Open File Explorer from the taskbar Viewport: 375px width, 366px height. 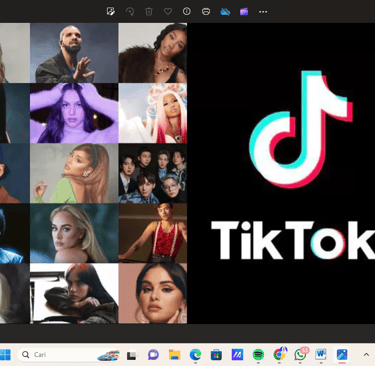coord(174,355)
